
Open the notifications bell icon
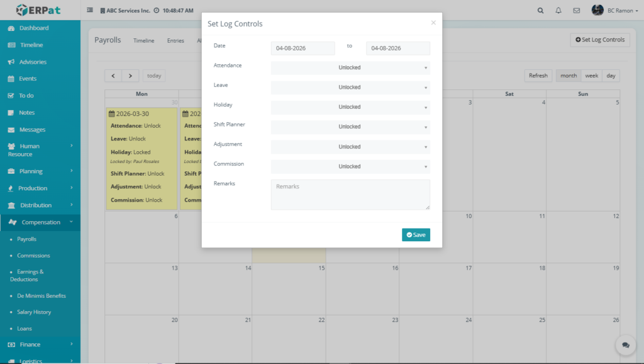(558, 11)
